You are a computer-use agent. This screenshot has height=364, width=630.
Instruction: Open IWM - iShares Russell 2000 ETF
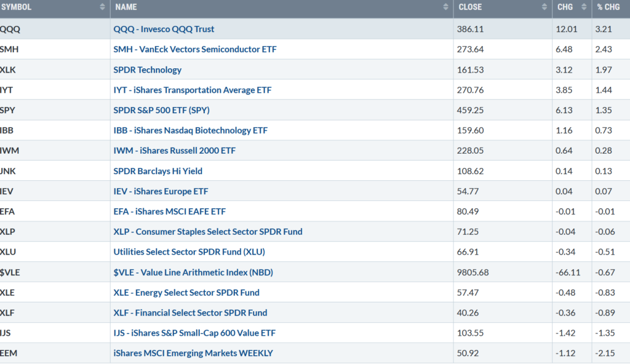point(174,150)
